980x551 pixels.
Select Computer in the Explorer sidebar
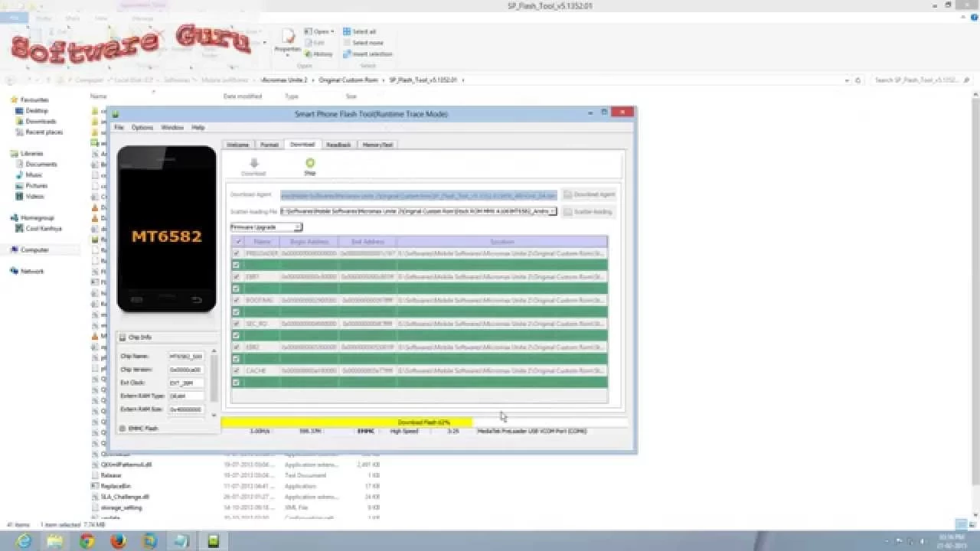click(x=30, y=250)
